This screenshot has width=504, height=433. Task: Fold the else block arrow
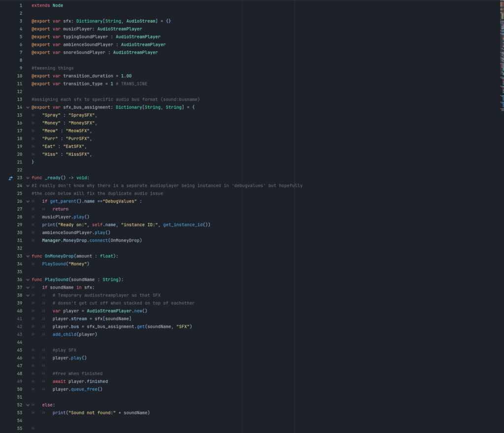(x=27, y=405)
